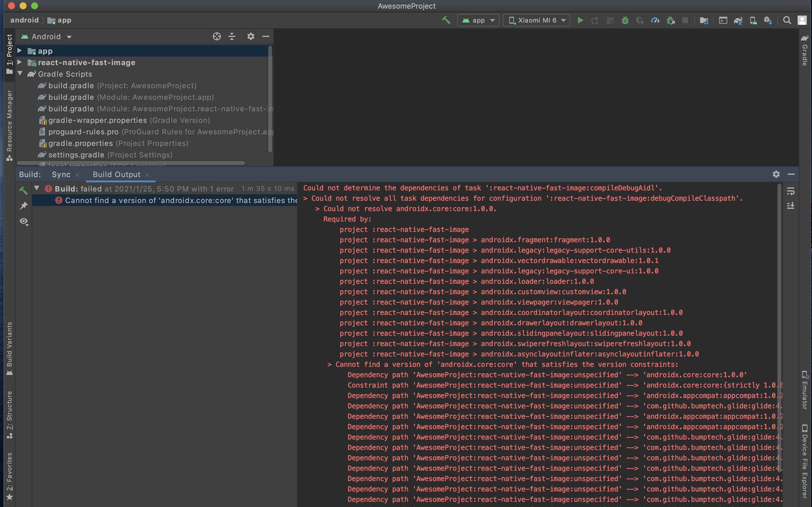Collapse the Gradle Scripts section
Image resolution: width=812 pixels, height=507 pixels.
(20, 74)
